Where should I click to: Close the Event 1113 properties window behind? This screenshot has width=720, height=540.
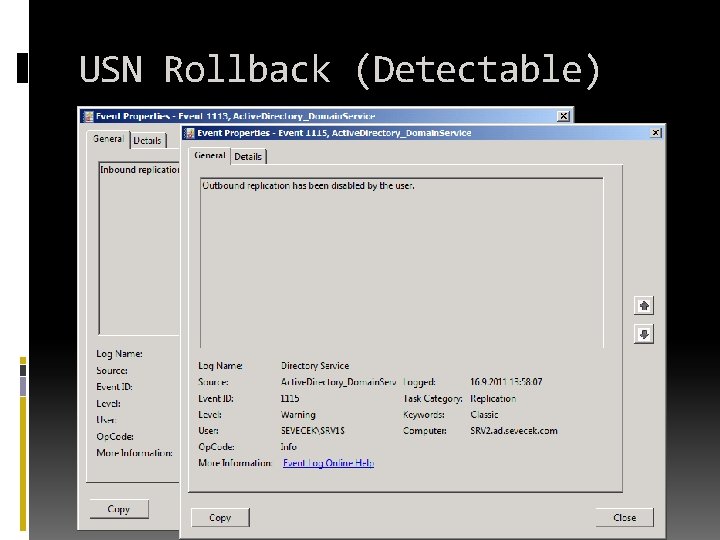[x=563, y=116]
